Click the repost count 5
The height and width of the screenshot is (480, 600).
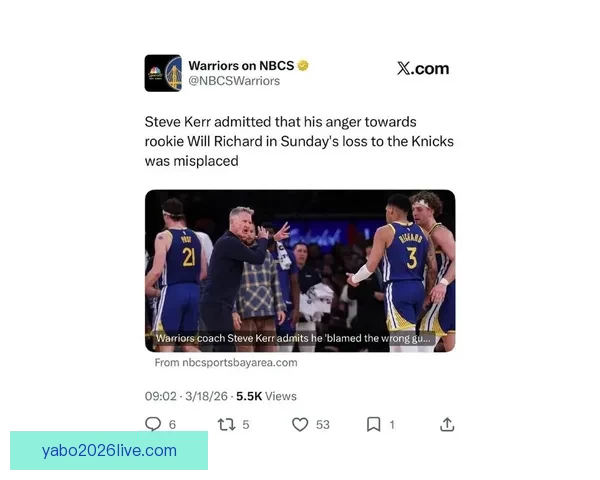pyautogui.click(x=246, y=424)
